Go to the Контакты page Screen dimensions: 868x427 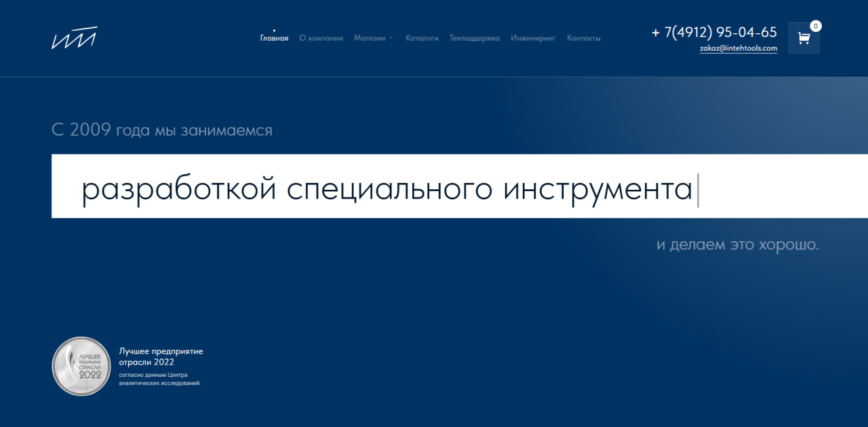[x=583, y=38]
